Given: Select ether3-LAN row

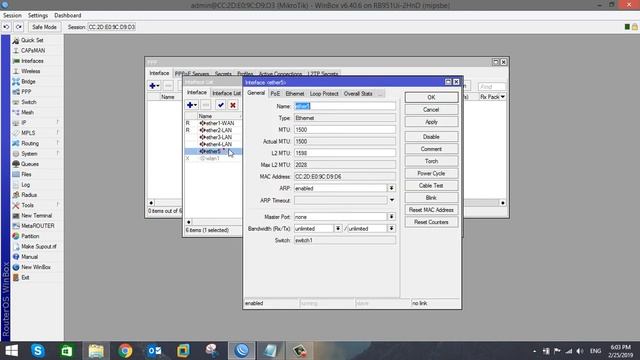Looking at the screenshot, I should click(x=213, y=137).
